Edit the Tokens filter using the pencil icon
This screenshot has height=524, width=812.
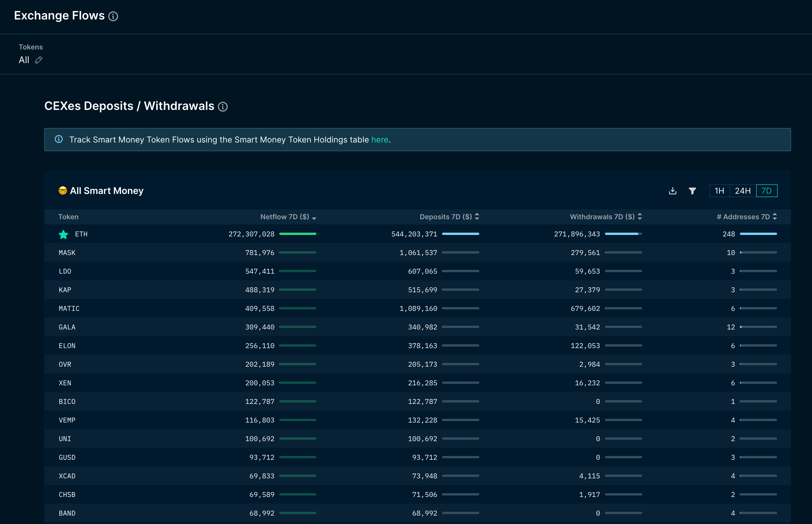pos(39,60)
